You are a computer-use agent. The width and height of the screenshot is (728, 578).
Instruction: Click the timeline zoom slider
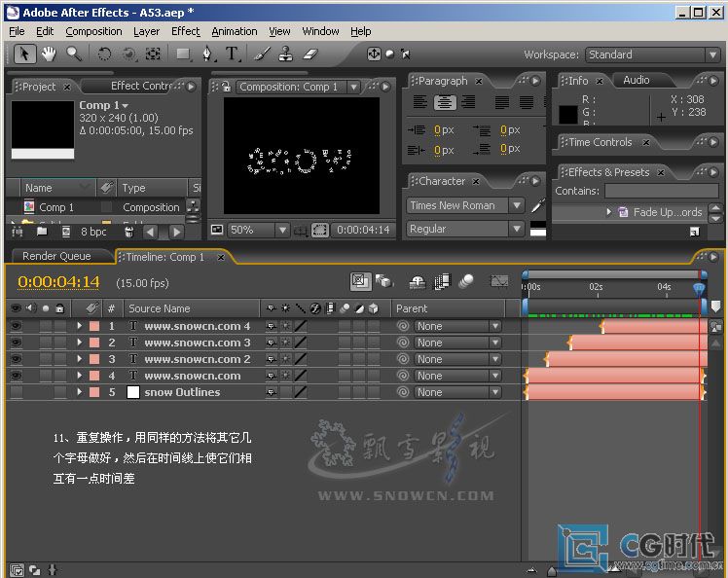pyautogui.click(x=552, y=570)
